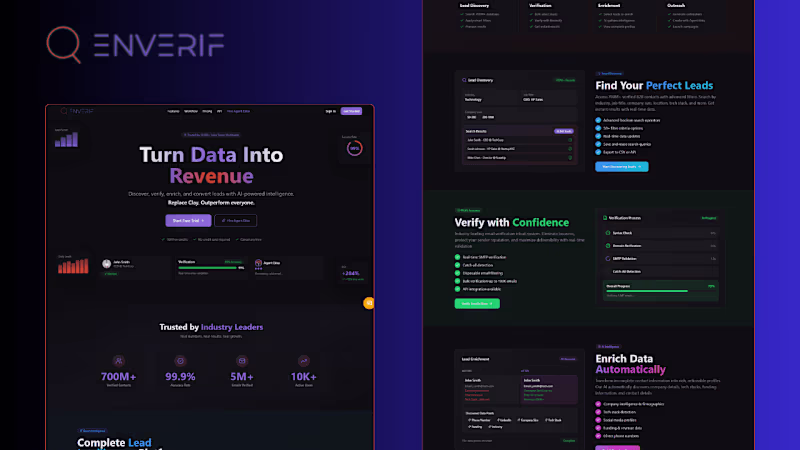Image resolution: width=800 pixels, height=450 pixels.
Task: Select the John Smith search result row
Action: [519, 140]
